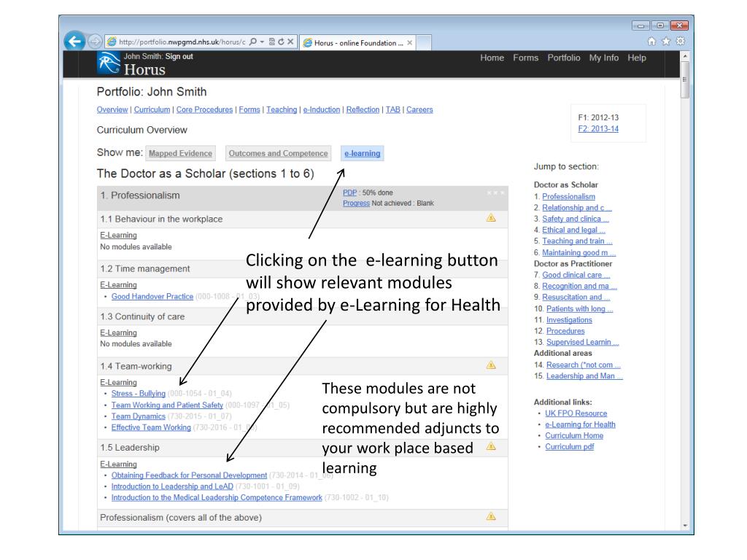Go to the Overview portfolio link
Image resolution: width=747 pixels, height=560 pixels.
[112, 109]
